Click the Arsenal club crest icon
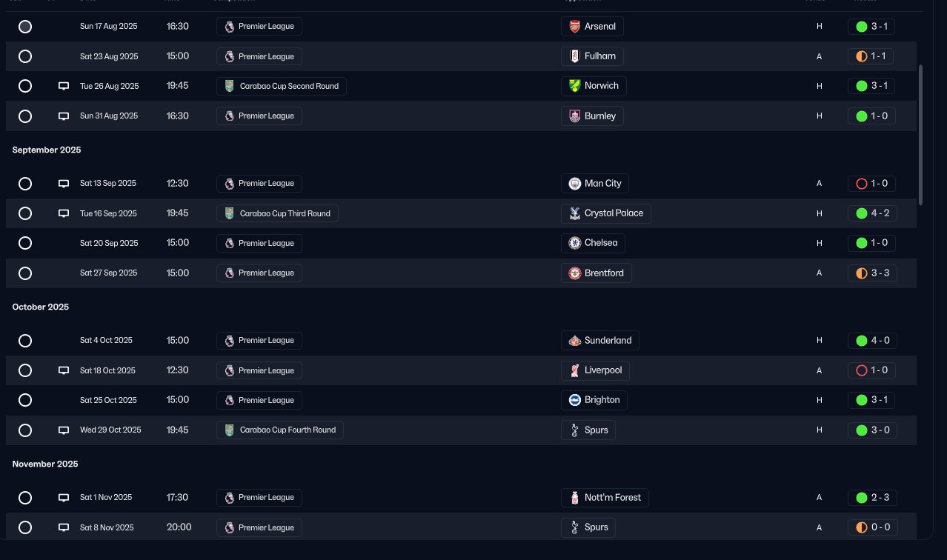The width and height of the screenshot is (947, 560). click(575, 27)
